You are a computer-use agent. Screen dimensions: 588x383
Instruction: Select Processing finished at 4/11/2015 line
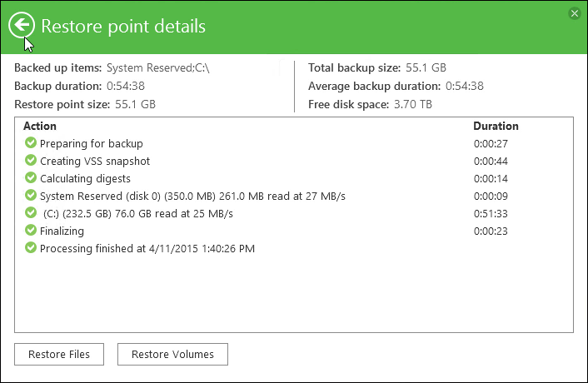click(x=294, y=248)
